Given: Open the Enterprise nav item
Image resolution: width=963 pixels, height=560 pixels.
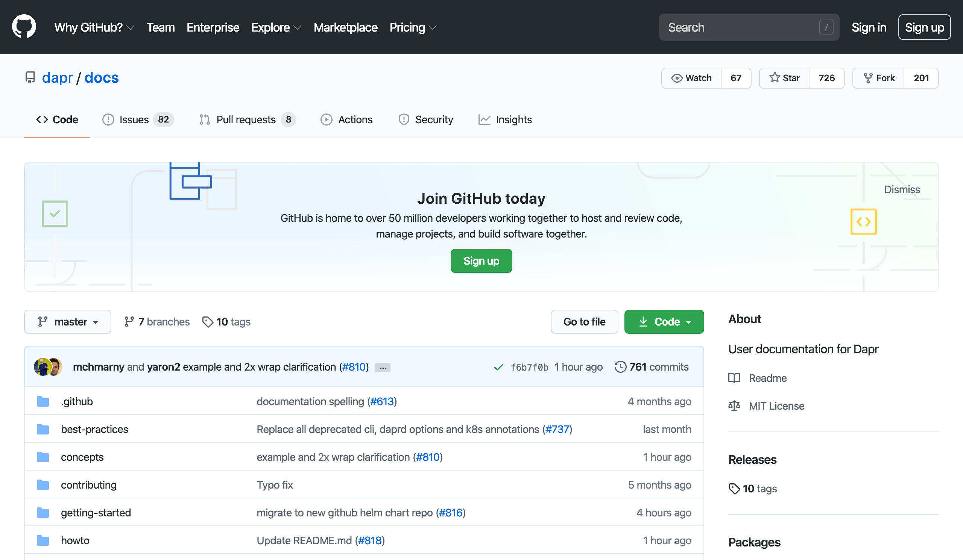Looking at the screenshot, I should [213, 27].
